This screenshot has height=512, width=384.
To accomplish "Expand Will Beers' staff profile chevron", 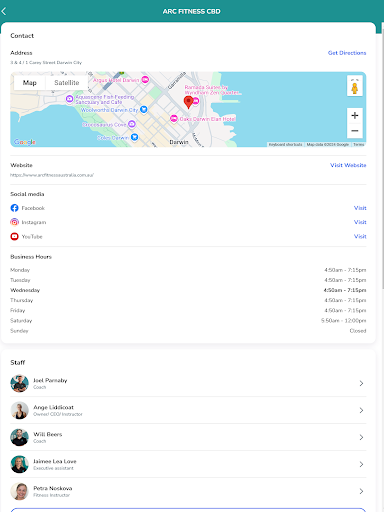I will click(x=361, y=437).
